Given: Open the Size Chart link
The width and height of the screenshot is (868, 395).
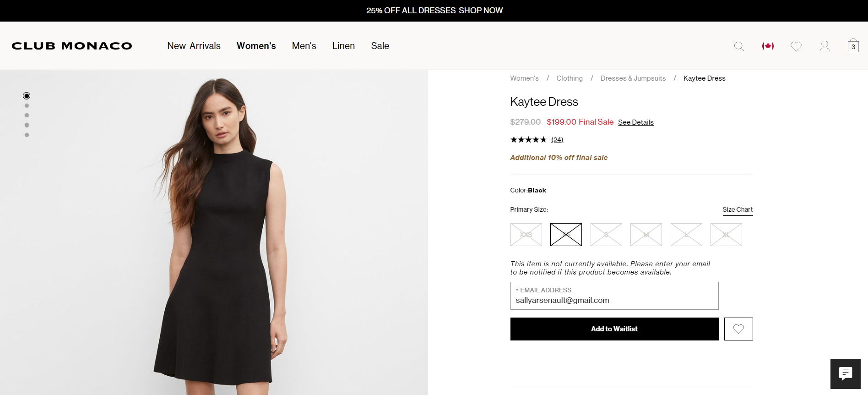Looking at the screenshot, I should click(738, 209).
